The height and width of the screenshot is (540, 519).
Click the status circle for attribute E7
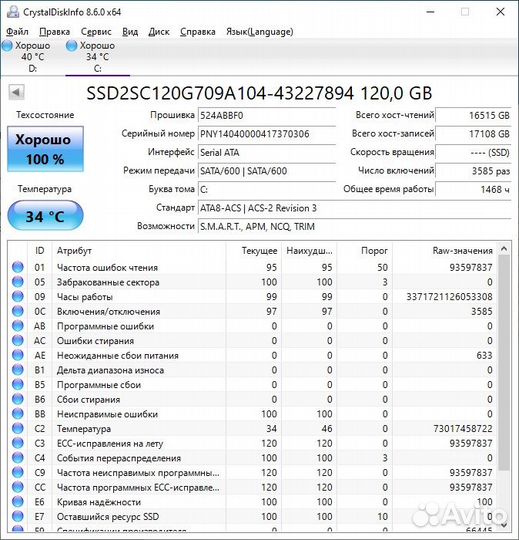[x=18, y=516]
